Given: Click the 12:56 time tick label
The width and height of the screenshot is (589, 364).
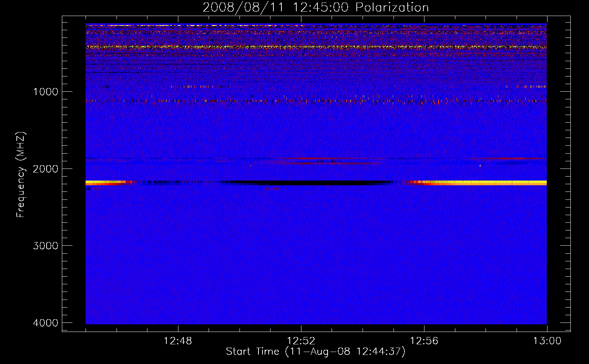Looking at the screenshot, I should pyautogui.click(x=424, y=341).
